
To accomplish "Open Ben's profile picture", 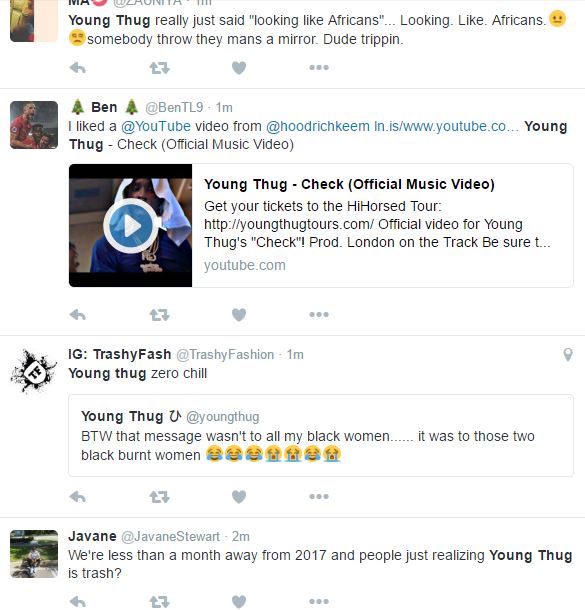I will click(34, 125).
